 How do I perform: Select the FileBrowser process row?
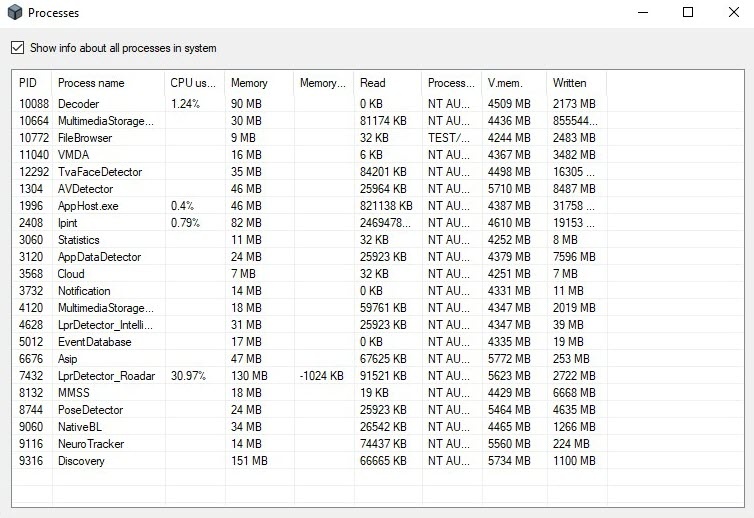(x=85, y=138)
